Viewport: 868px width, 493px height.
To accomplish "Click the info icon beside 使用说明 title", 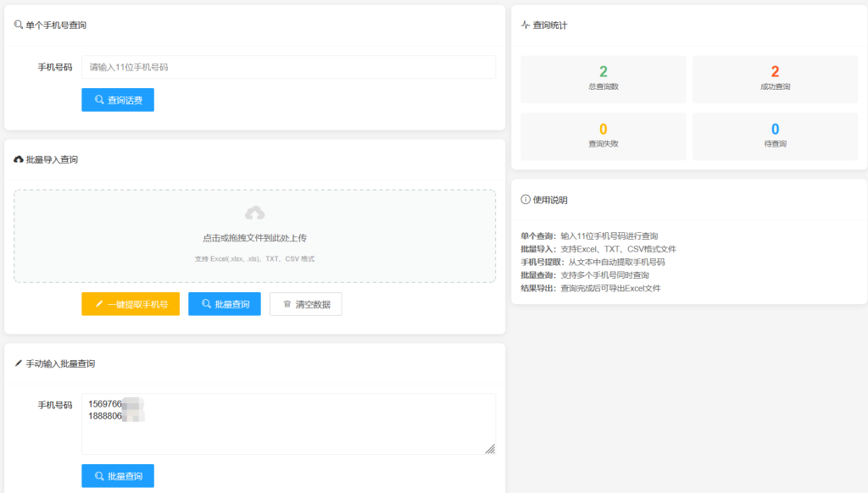I will pyautogui.click(x=525, y=200).
